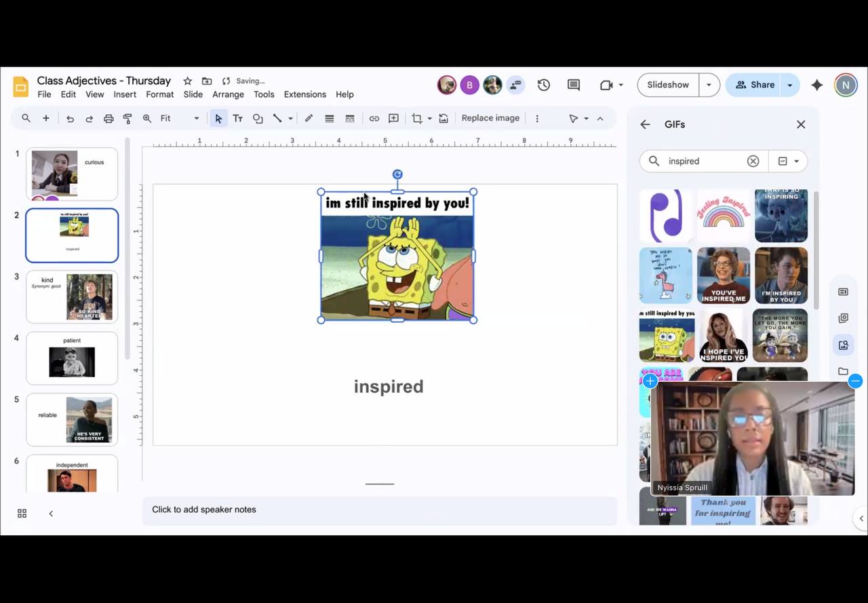Click the print icon
Viewport: 868px width, 603px height.
(108, 119)
